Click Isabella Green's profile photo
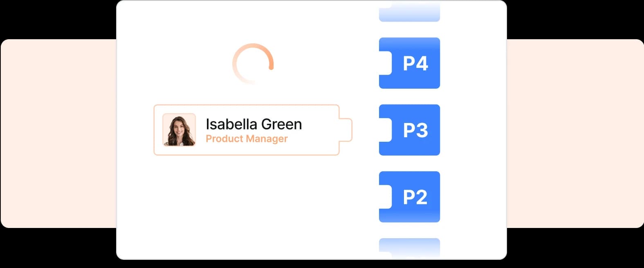The height and width of the screenshot is (268, 644). click(179, 130)
